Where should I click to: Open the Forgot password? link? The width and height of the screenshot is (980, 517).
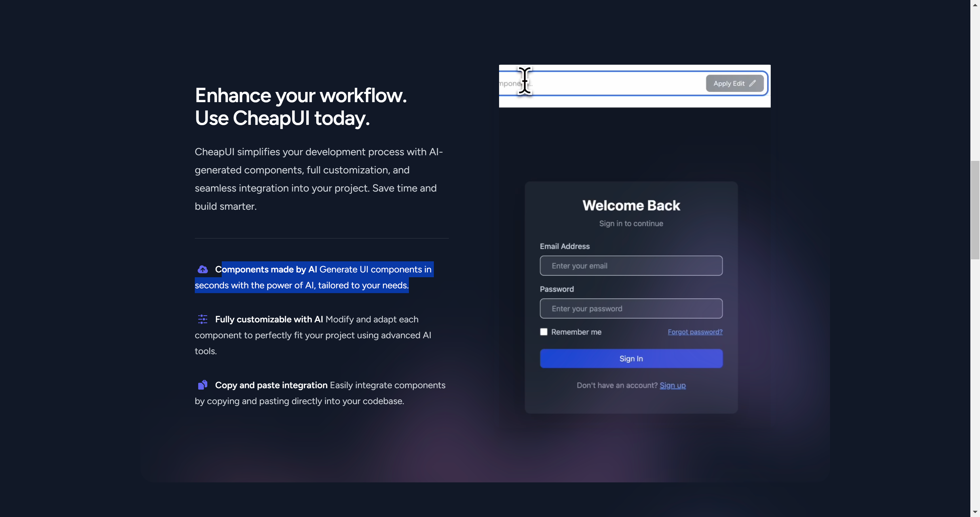[x=695, y=332]
